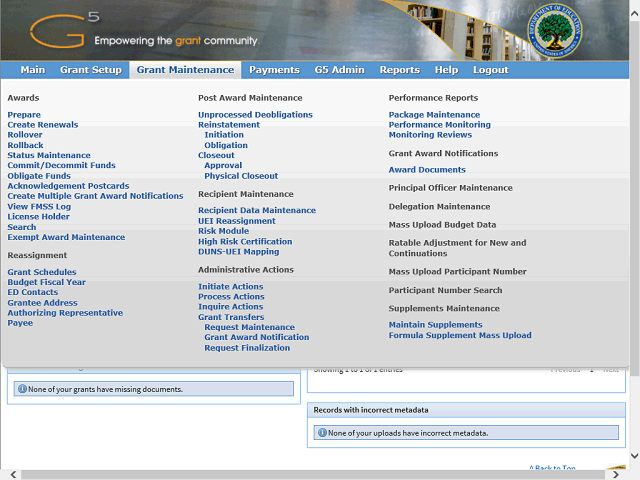The width and height of the screenshot is (640, 480).
Task: Open the Closeout link
Action: coord(216,155)
